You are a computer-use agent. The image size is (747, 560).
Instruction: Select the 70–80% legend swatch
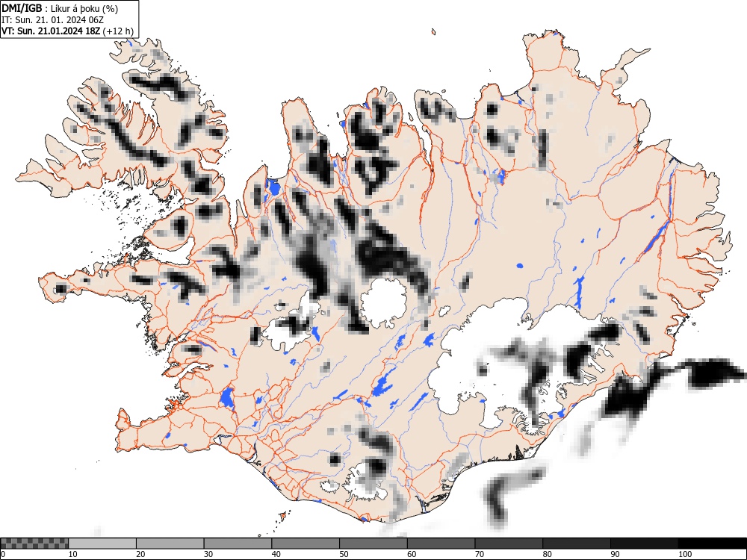[508, 544]
